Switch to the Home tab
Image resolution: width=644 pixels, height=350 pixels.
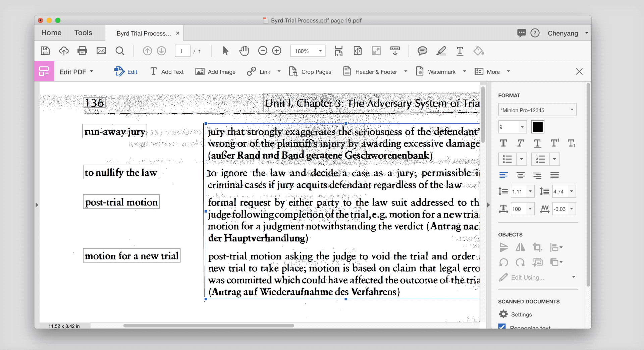point(51,33)
